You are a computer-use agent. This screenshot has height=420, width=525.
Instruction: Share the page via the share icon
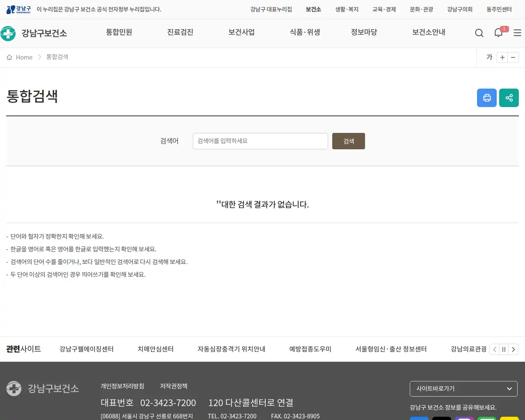[509, 98]
